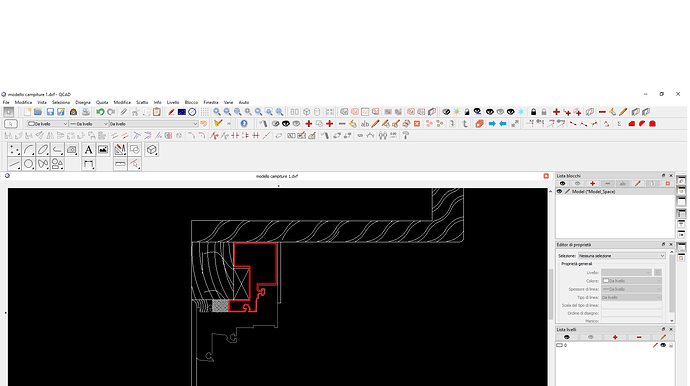The image size is (690, 386).
Task: Open the modification tools with triangle ruler
Action: tap(120, 150)
